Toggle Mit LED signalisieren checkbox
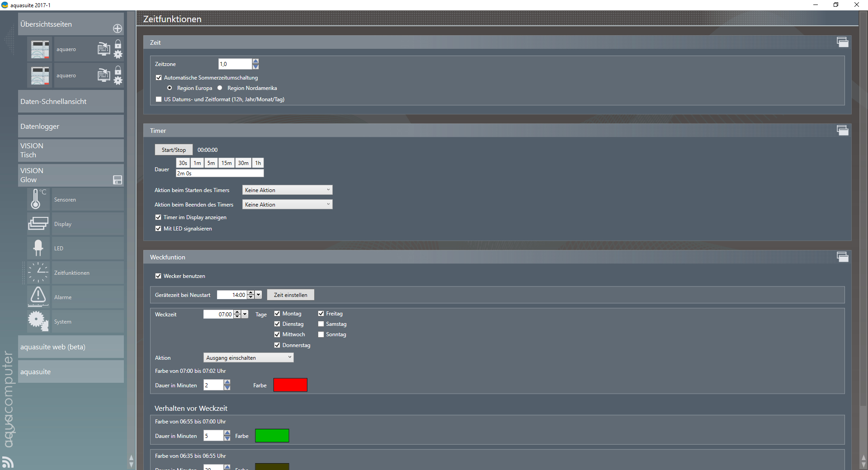This screenshot has width=868, height=470. (158, 229)
